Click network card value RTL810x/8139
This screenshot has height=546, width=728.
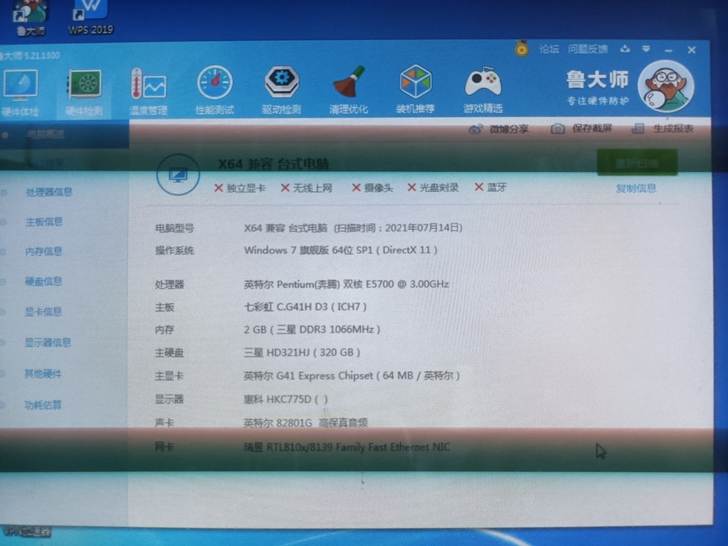pyautogui.click(x=347, y=447)
